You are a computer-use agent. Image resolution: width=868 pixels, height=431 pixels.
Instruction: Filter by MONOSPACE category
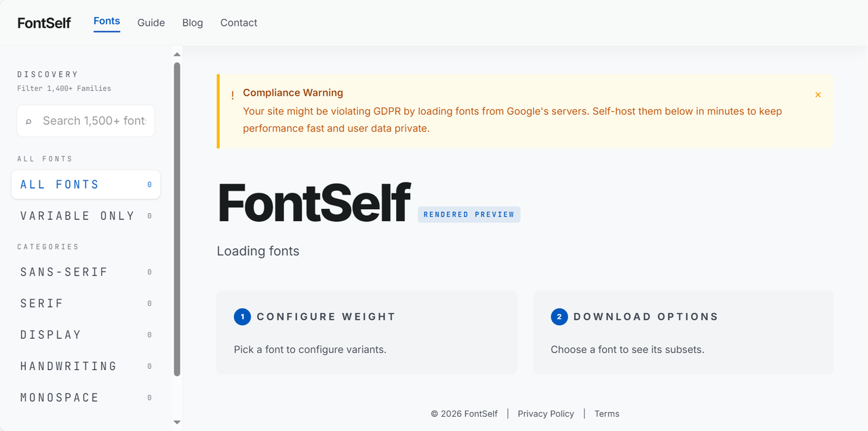click(x=86, y=398)
